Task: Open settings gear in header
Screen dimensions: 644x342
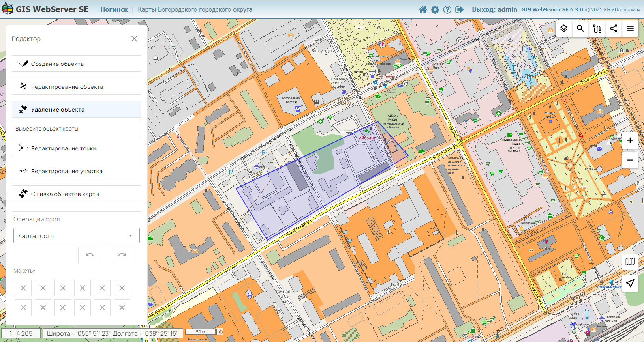Action: (x=435, y=9)
